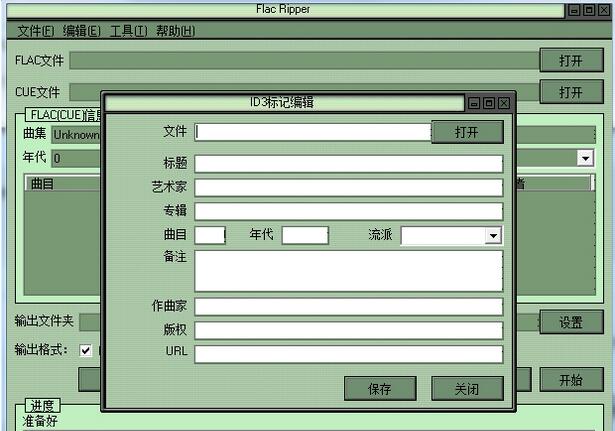Click the 设置 button for output folder
Viewport: 615px width, 431px height.
[x=571, y=322]
